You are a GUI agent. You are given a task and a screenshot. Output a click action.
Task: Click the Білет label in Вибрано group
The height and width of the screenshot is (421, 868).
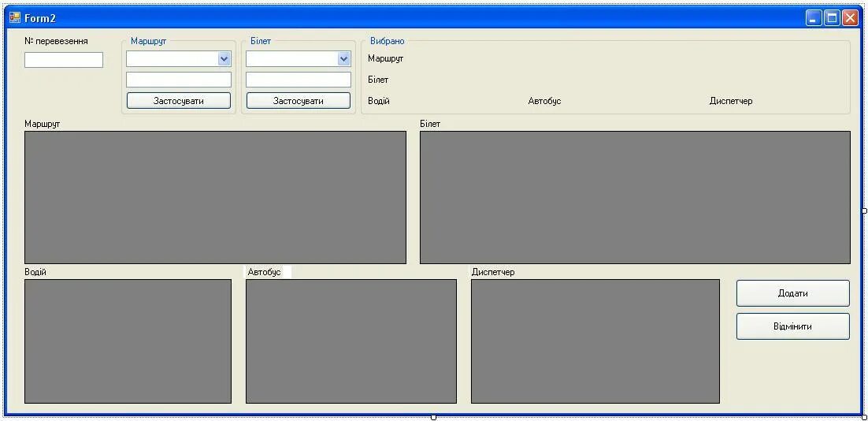pyautogui.click(x=378, y=80)
